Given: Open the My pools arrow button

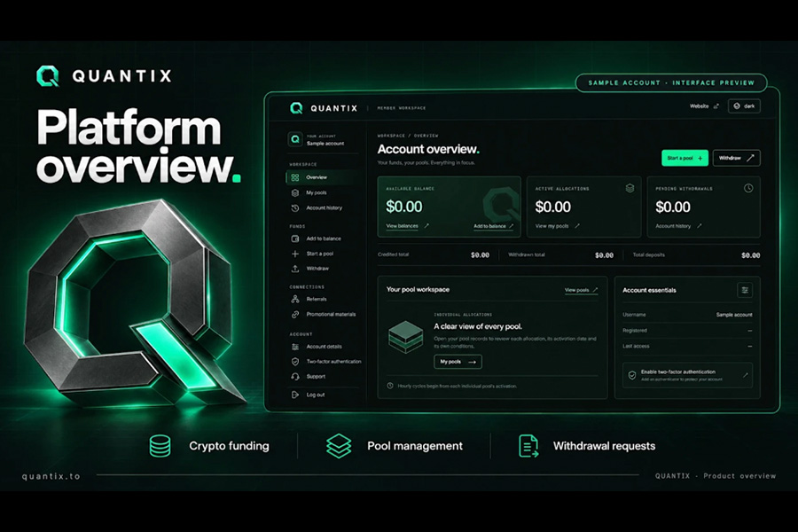Looking at the screenshot, I should coord(458,362).
